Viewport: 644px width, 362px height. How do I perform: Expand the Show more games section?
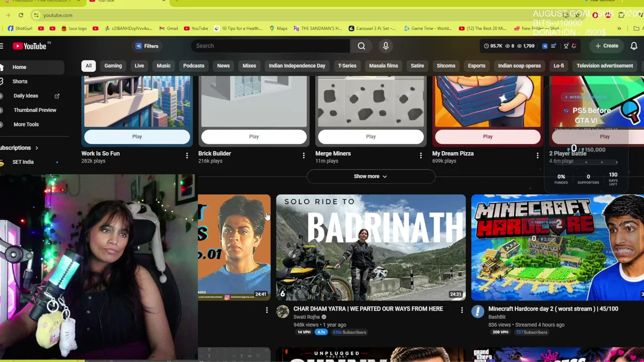point(370,176)
